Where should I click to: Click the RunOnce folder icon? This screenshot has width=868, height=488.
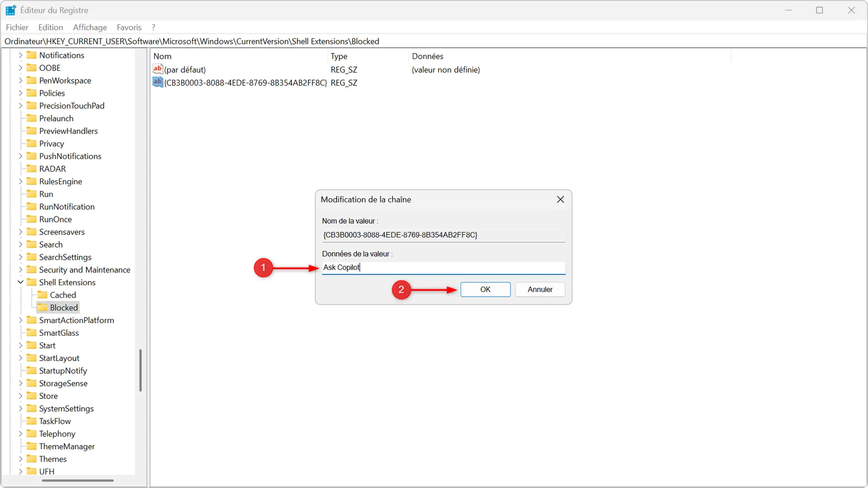click(x=32, y=219)
